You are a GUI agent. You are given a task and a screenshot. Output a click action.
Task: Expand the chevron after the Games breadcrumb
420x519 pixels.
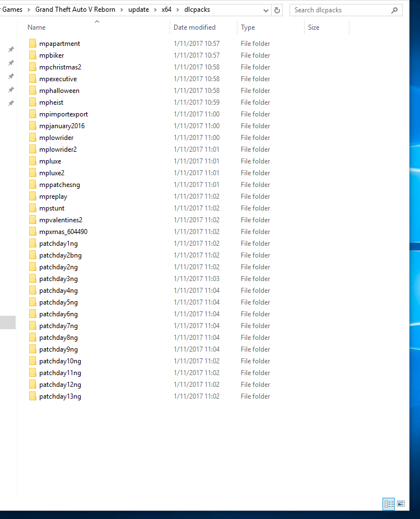click(29, 10)
